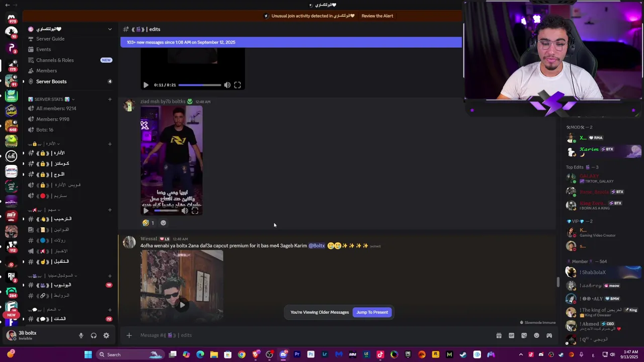Add a reaction under ziad msh's video
Viewport: 644px width, 362px height.
tap(163, 223)
